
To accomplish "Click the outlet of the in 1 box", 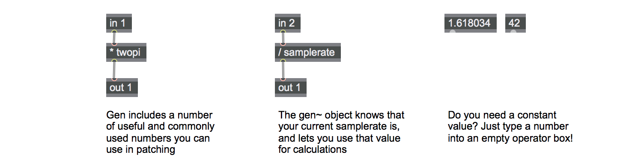I will (114, 31).
